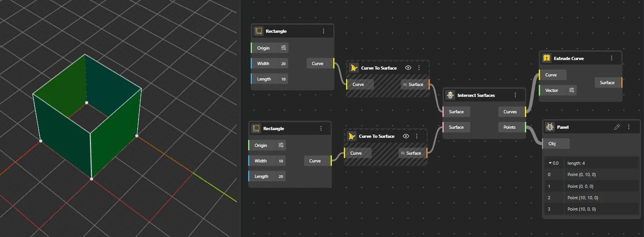Image resolution: width=644 pixels, height=237 pixels.
Task: Open the top Rectangle node options menu
Action: tap(324, 31)
